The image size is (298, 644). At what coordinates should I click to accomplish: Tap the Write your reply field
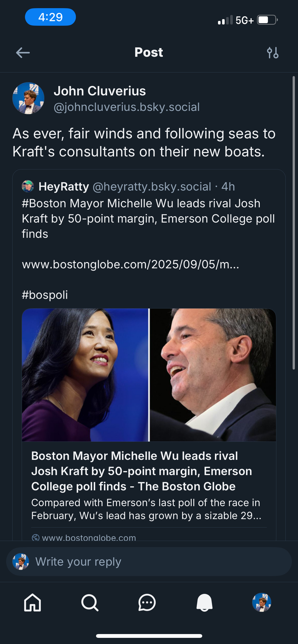coord(149,562)
